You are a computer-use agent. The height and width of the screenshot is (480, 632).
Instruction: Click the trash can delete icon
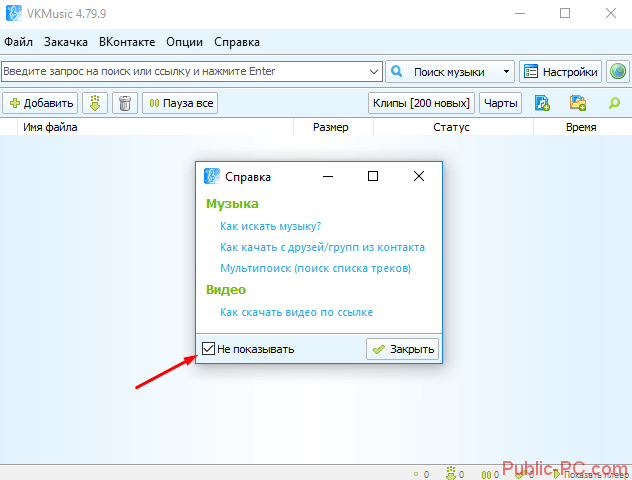pos(125,103)
